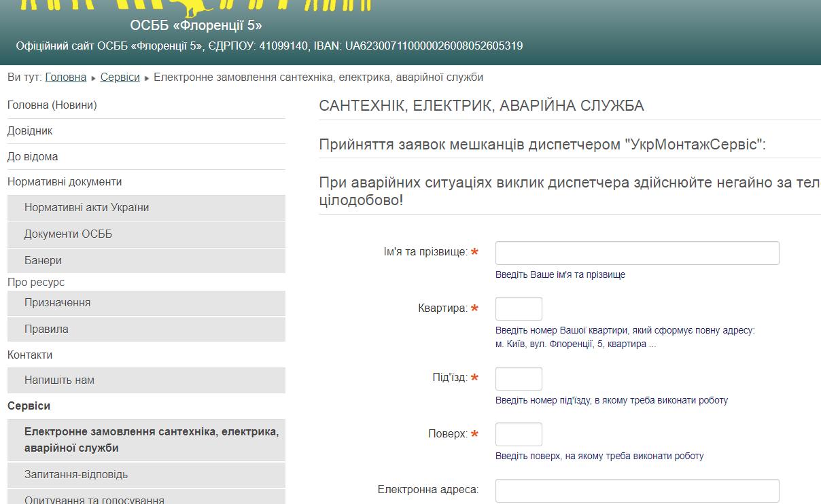821x504 pixels.
Task: Click the Поверх field label
Action: (448, 434)
